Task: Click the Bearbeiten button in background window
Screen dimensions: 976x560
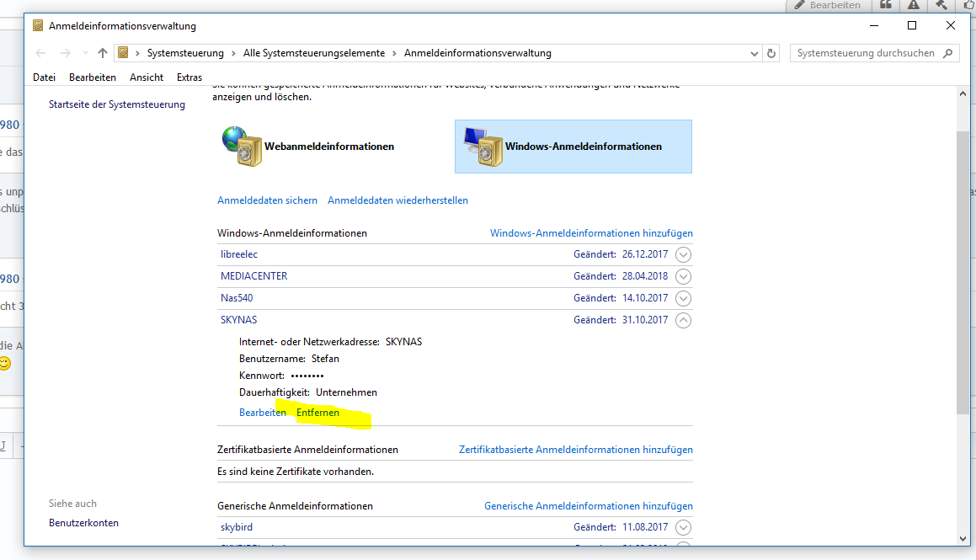Action: coord(827,6)
